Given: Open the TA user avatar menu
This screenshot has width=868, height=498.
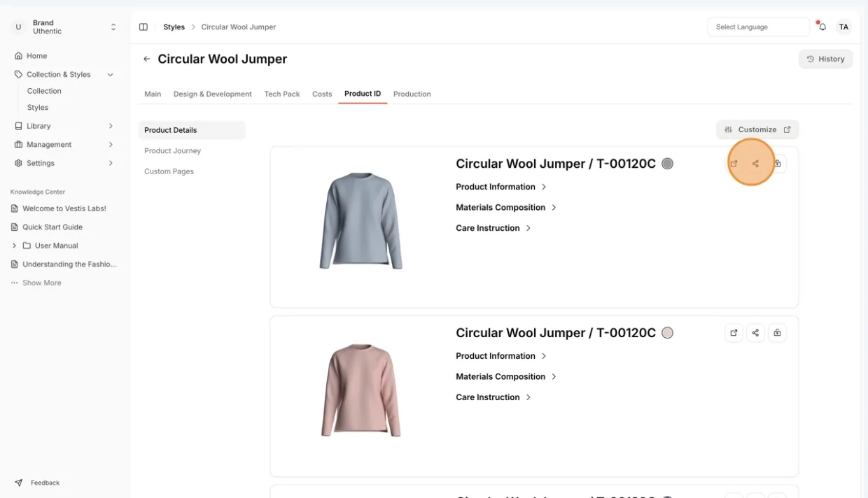Looking at the screenshot, I should click(x=843, y=27).
